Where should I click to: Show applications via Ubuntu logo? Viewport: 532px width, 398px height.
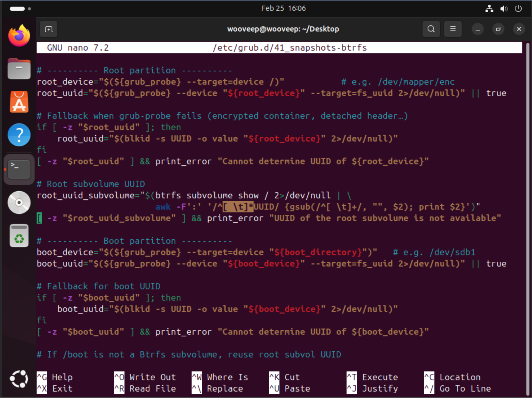19,379
